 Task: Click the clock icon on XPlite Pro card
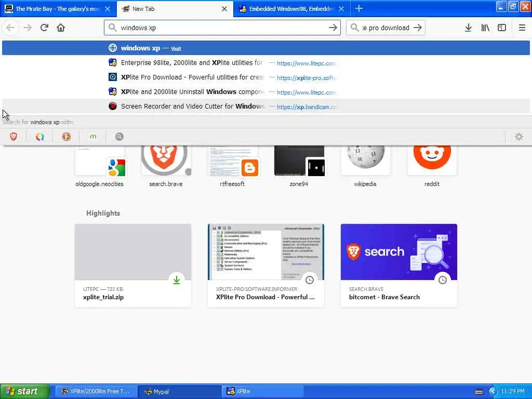[310, 280]
